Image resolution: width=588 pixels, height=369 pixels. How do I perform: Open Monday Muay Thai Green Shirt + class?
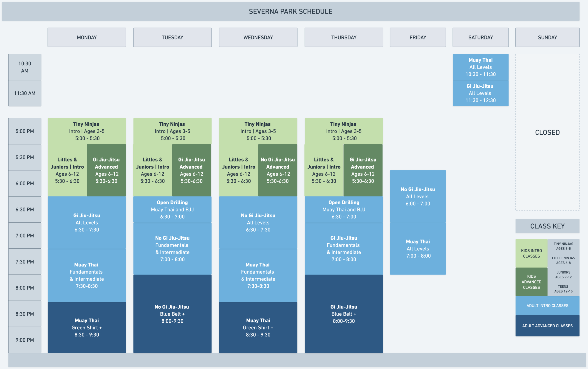pos(87,327)
